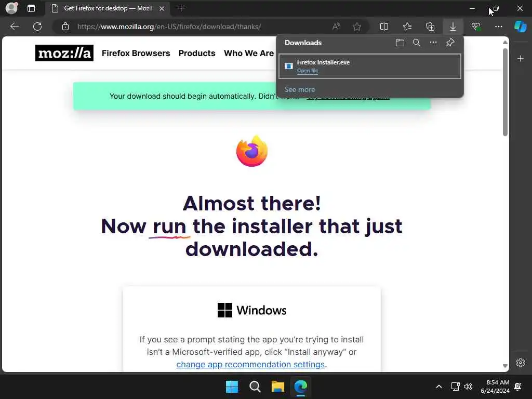Open Windows taskbar search
Screen dimensions: 532x399
tap(255, 387)
